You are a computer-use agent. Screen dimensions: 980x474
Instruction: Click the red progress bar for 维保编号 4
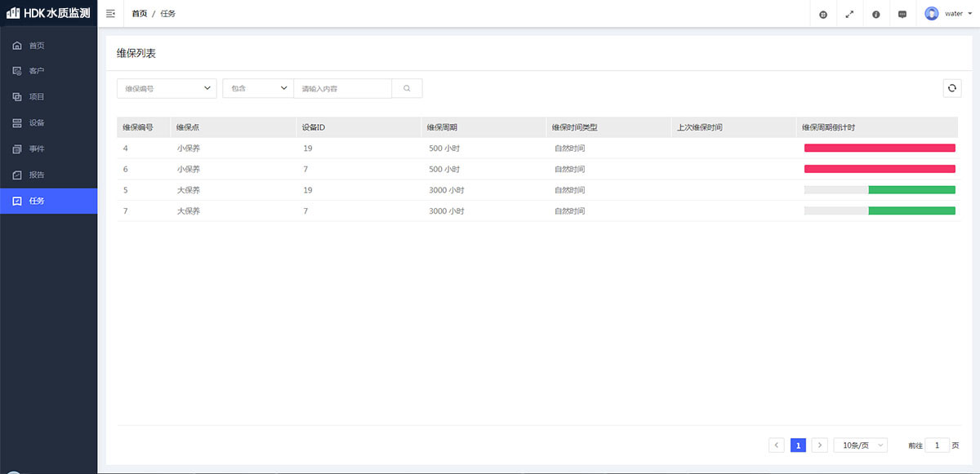879,148
